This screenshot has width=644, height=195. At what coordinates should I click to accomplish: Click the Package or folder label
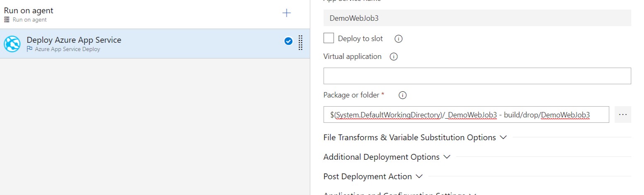(x=351, y=95)
